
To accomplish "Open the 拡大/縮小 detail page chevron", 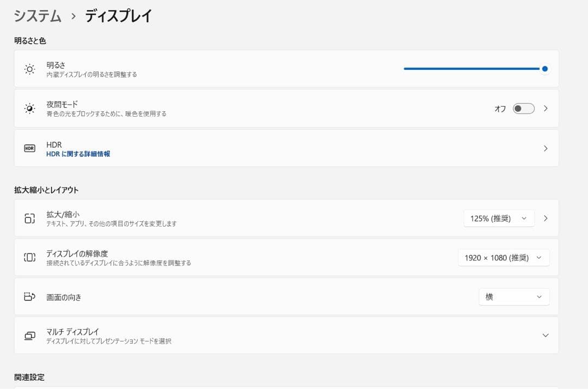I will pyautogui.click(x=546, y=218).
